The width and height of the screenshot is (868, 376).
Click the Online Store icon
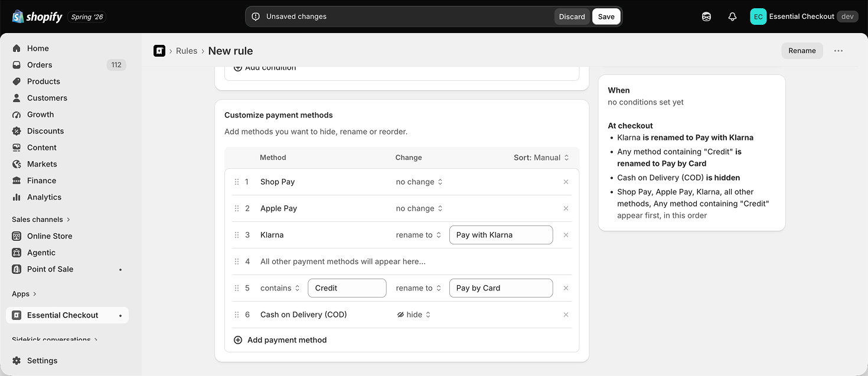[x=17, y=236]
